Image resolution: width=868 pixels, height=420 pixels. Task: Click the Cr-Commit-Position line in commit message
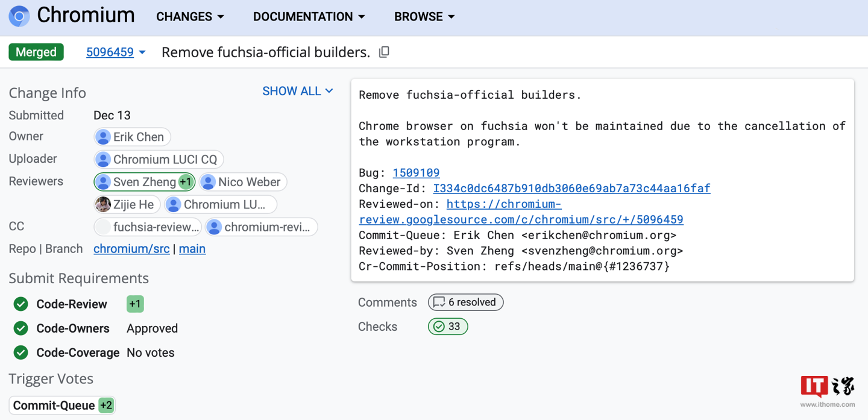click(x=514, y=266)
